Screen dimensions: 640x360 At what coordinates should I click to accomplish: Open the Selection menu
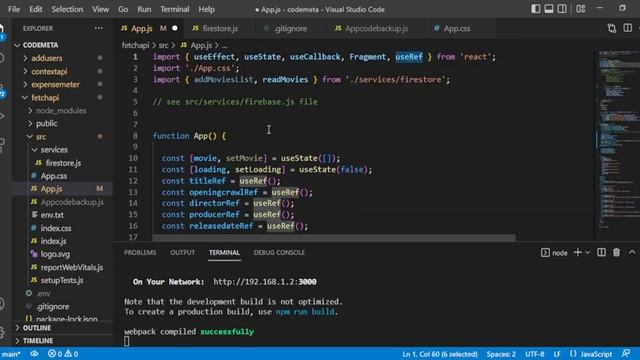click(67, 9)
